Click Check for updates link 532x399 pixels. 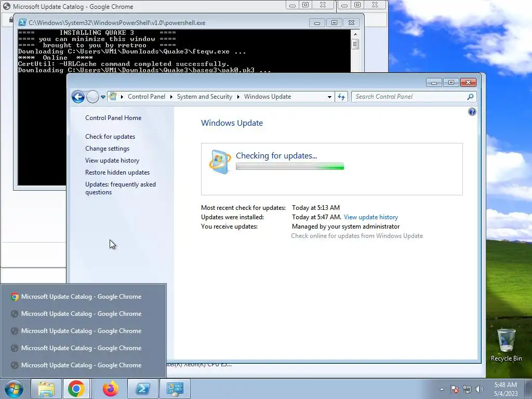(110, 137)
